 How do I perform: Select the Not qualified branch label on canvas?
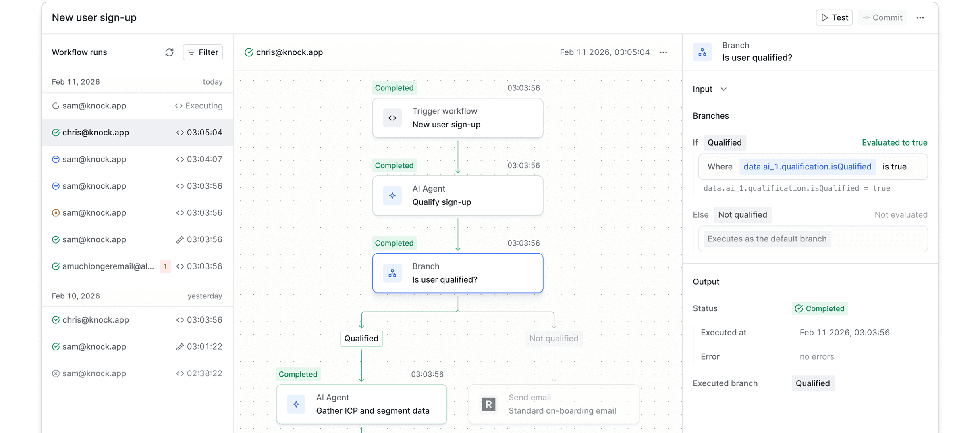(553, 339)
